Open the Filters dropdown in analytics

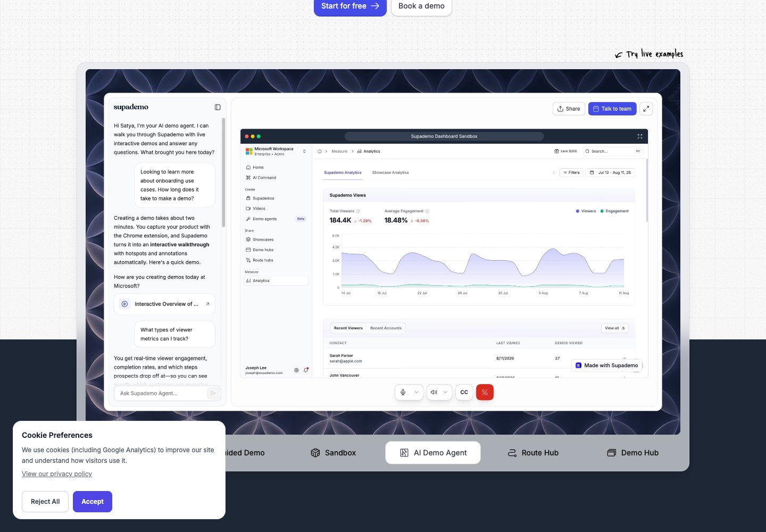[x=571, y=172]
